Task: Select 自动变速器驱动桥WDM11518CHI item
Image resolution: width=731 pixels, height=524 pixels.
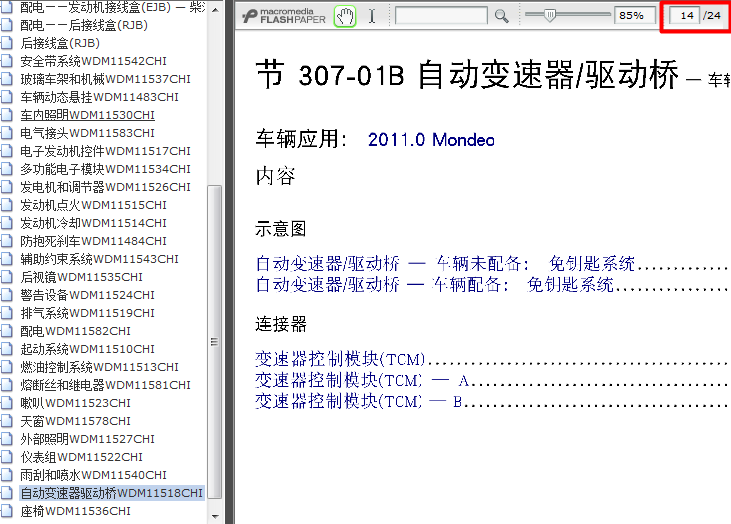Action: coord(112,493)
